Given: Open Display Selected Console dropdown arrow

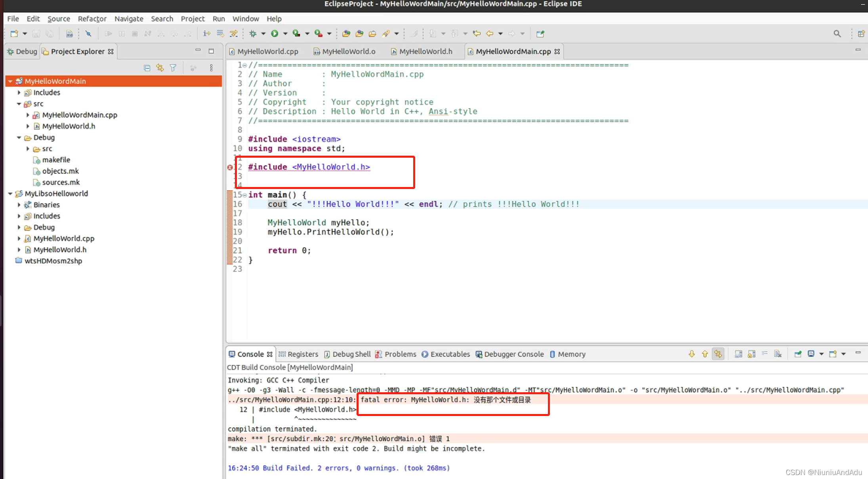Looking at the screenshot, I should click(822, 354).
